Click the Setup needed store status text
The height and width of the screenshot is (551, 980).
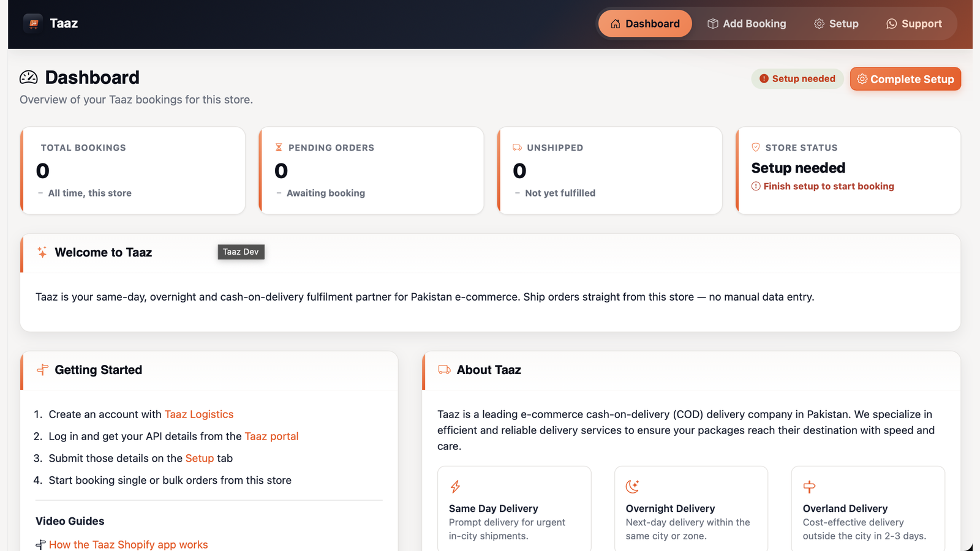pyautogui.click(x=798, y=168)
